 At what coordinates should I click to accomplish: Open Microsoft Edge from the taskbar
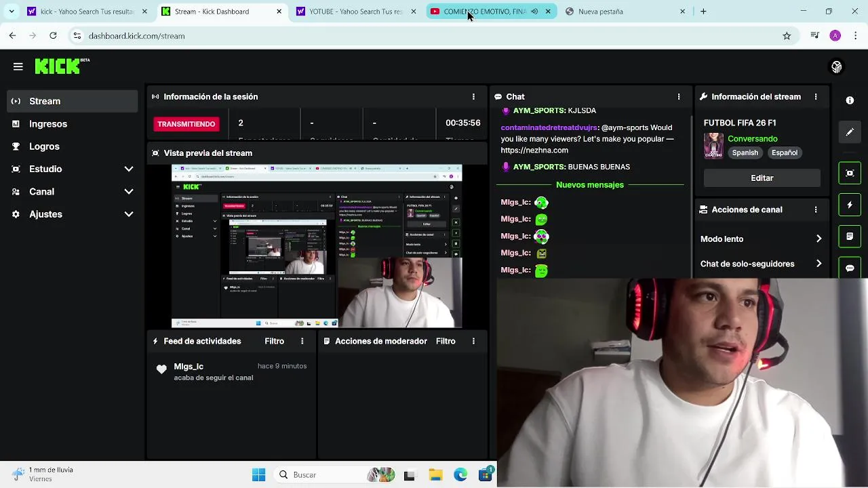(x=460, y=475)
